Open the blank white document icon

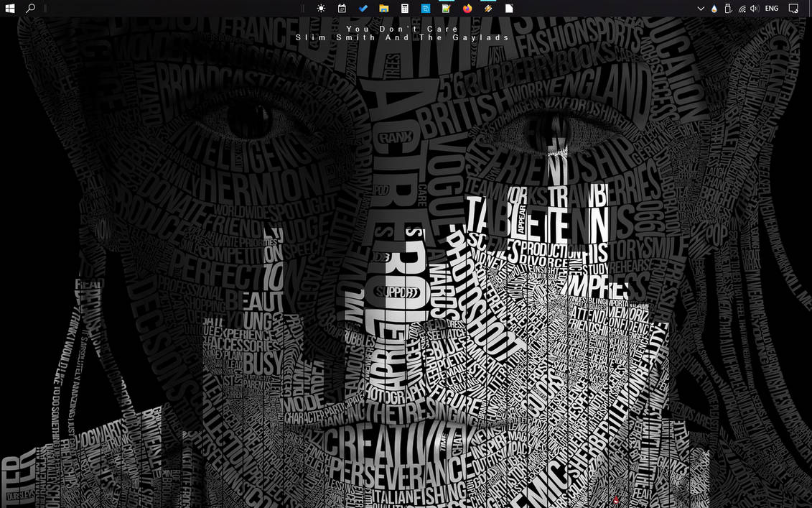pyautogui.click(x=509, y=9)
